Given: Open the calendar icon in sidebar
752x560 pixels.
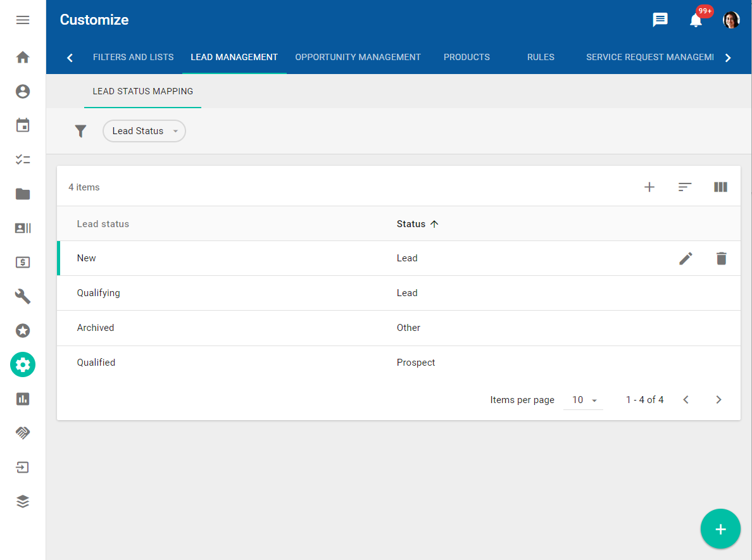Looking at the screenshot, I should tap(23, 125).
